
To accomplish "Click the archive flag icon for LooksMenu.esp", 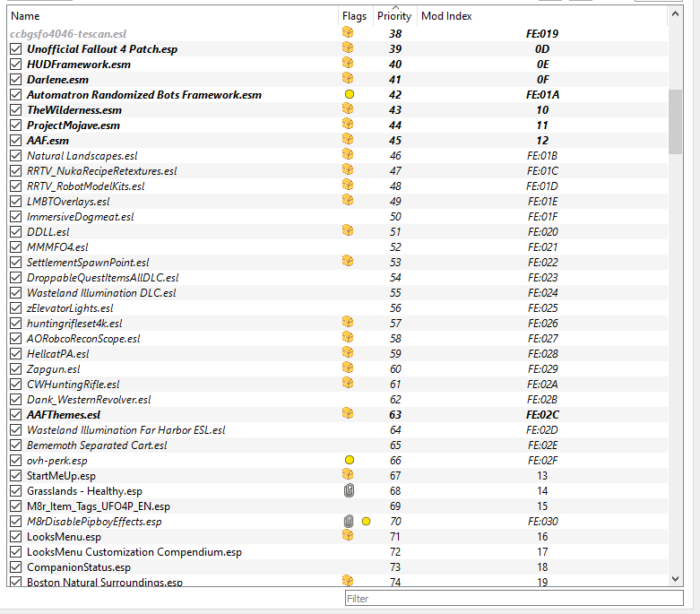I will point(348,535).
